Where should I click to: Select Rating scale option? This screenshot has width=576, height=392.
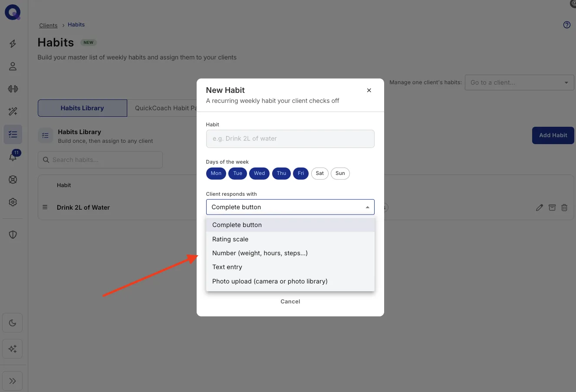[290, 239]
